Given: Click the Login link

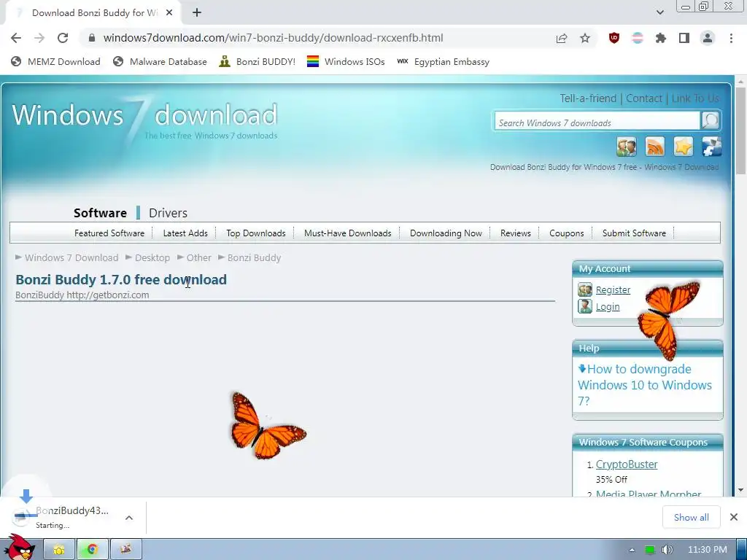Looking at the screenshot, I should [608, 307].
